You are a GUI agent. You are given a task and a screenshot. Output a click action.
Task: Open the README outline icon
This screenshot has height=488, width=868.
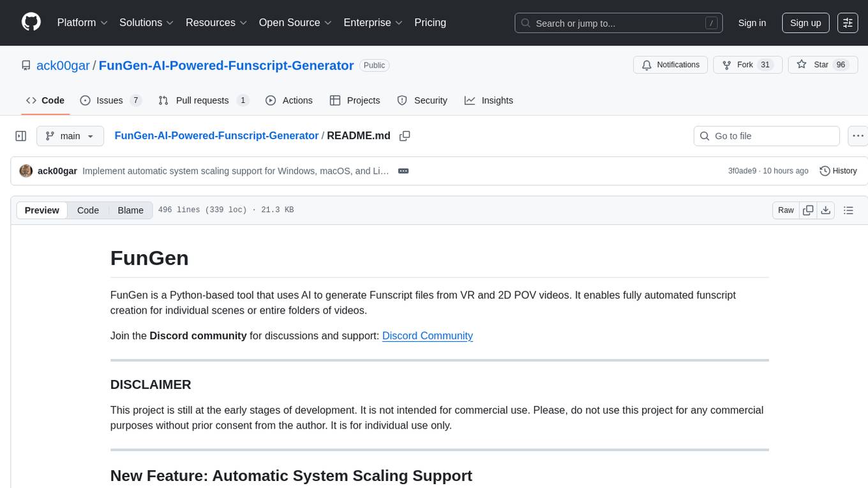tap(848, 210)
